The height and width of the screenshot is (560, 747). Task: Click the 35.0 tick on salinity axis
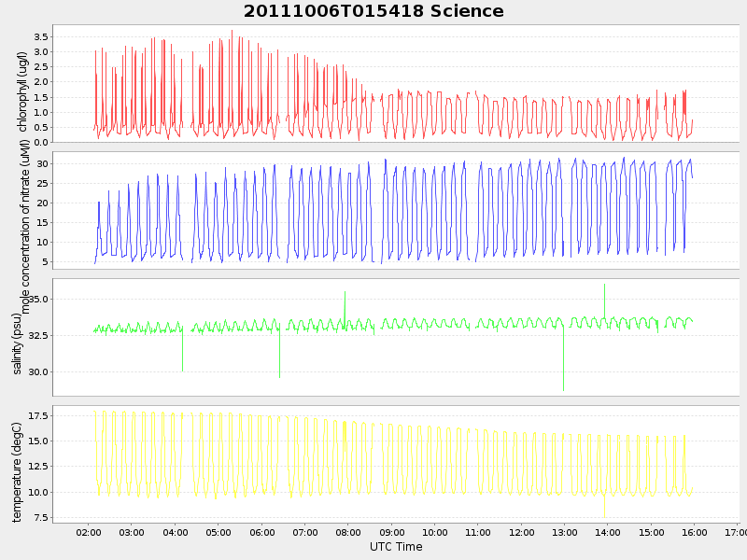click(x=39, y=299)
